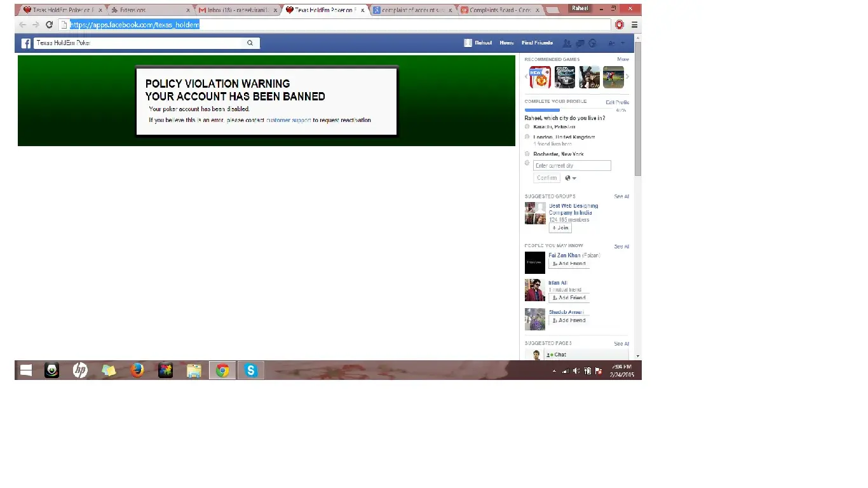This screenshot has width=868, height=488.
Task: Expand the account settings arrow in Facebook header
Action: pos(623,43)
